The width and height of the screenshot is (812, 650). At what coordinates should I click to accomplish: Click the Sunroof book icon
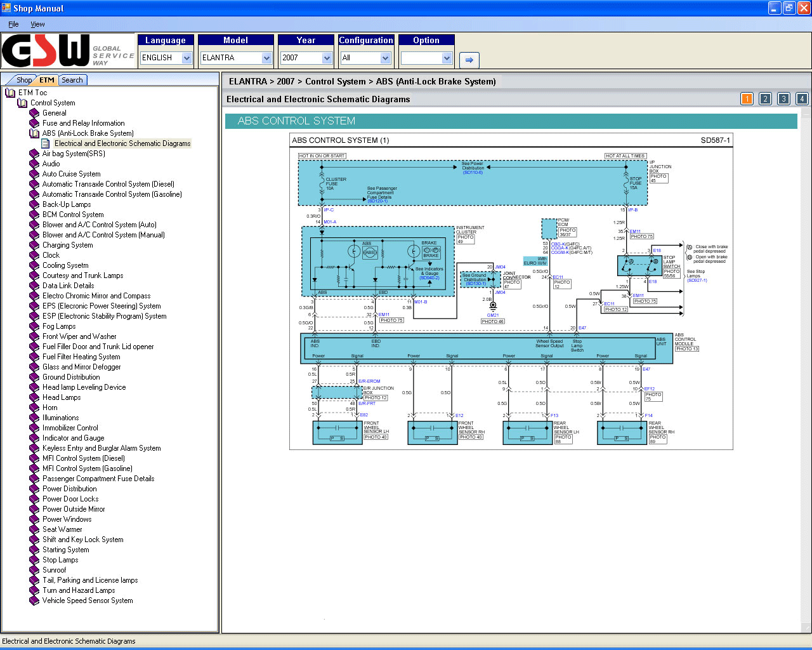tap(34, 570)
